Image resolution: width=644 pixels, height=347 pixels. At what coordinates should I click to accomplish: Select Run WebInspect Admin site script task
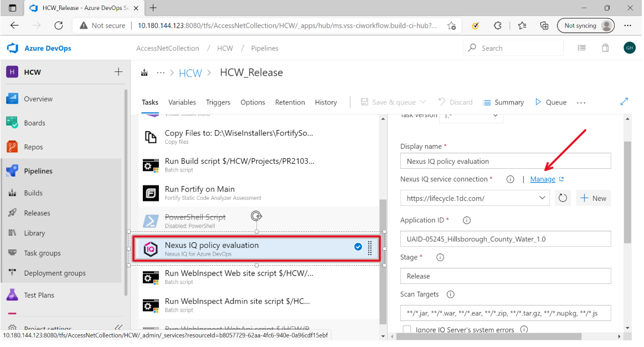point(259,305)
